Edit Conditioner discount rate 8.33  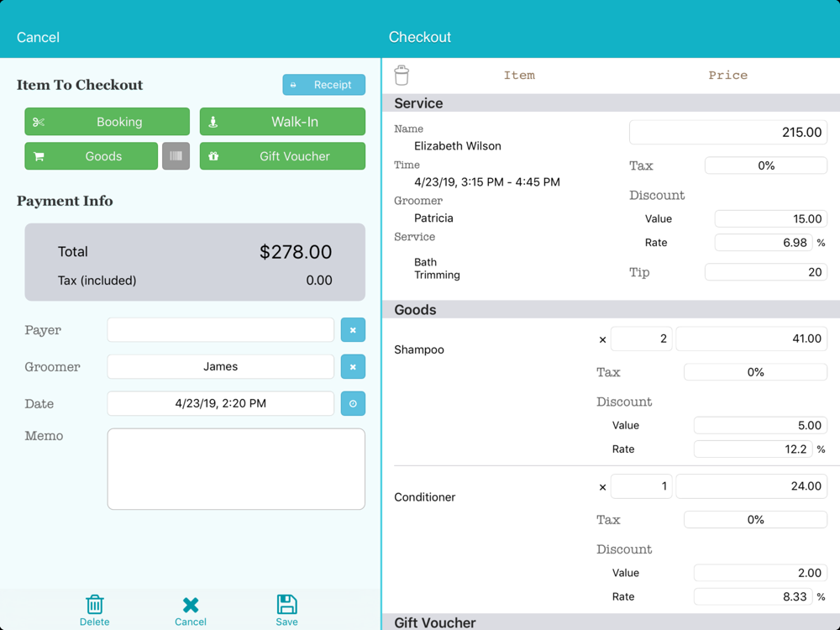coord(753,596)
